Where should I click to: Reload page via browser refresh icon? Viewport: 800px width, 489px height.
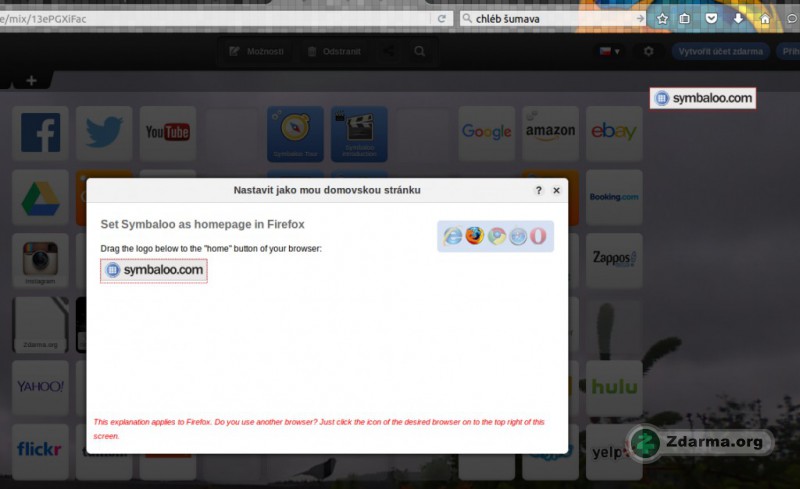(442, 19)
